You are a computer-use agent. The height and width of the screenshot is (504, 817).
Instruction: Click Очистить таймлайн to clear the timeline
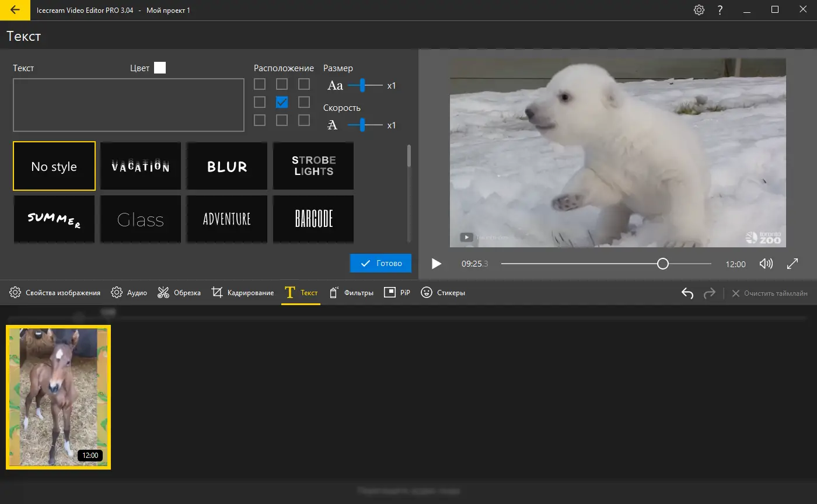770,293
